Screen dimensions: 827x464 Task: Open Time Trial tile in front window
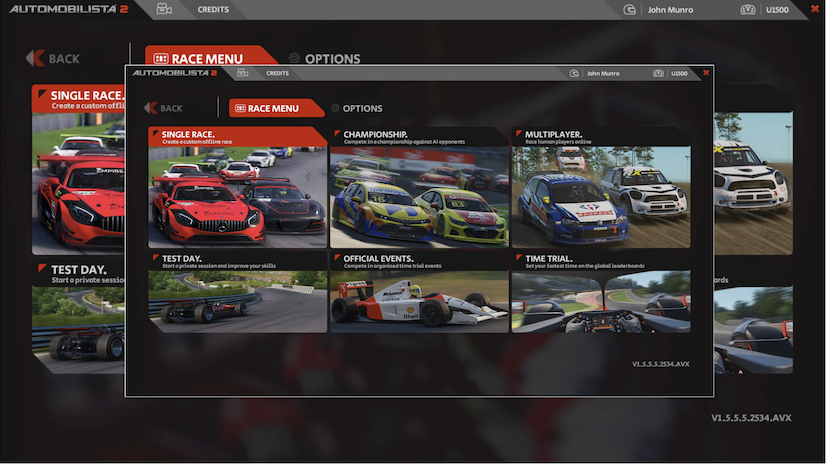[x=601, y=292]
